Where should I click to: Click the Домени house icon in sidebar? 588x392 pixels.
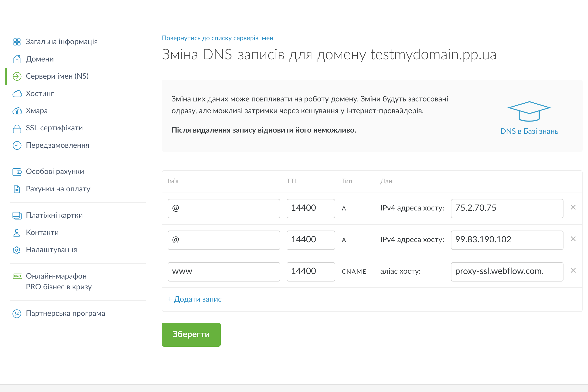17,59
